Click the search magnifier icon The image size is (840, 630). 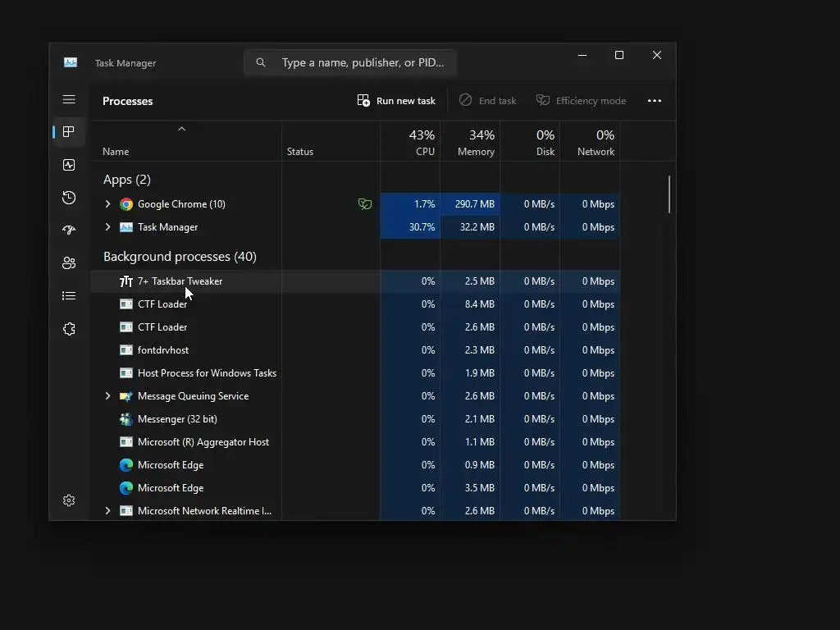click(260, 62)
